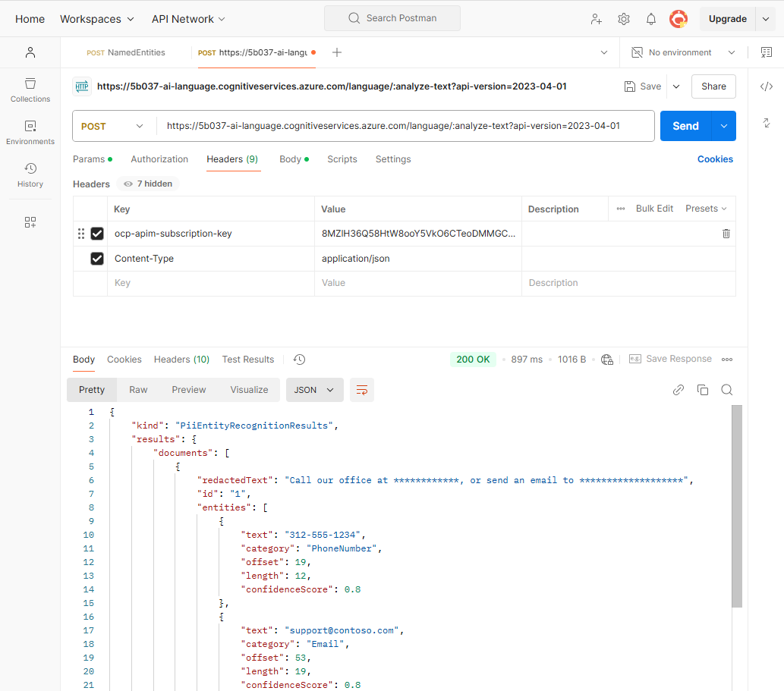This screenshot has height=691, width=784.
Task: Uncheck the Content-Type header checkbox
Action: click(x=97, y=259)
